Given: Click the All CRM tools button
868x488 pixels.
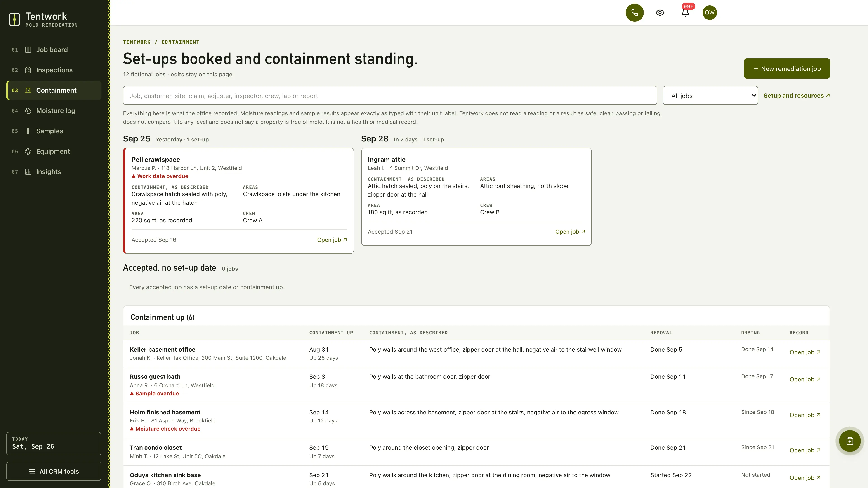Looking at the screenshot, I should pos(54,471).
